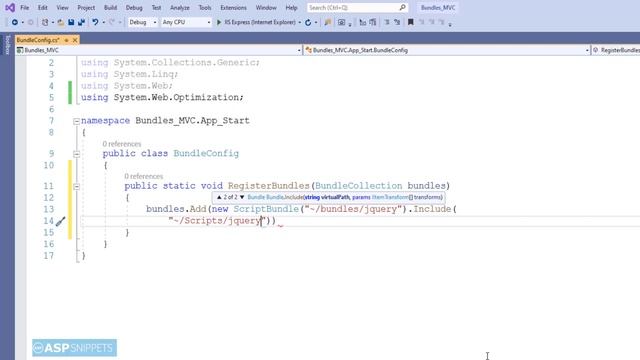
Task: Click line number 17 in the gutter
Action: [x=49, y=256]
